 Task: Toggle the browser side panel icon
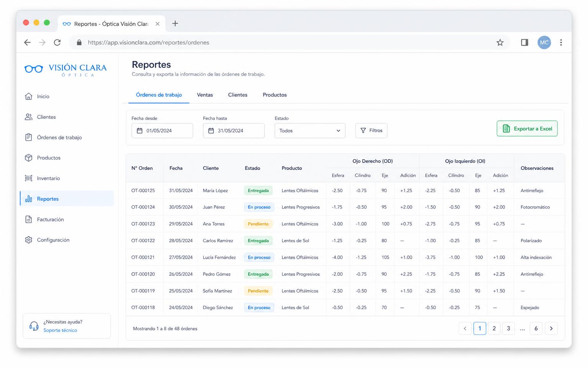coord(524,43)
